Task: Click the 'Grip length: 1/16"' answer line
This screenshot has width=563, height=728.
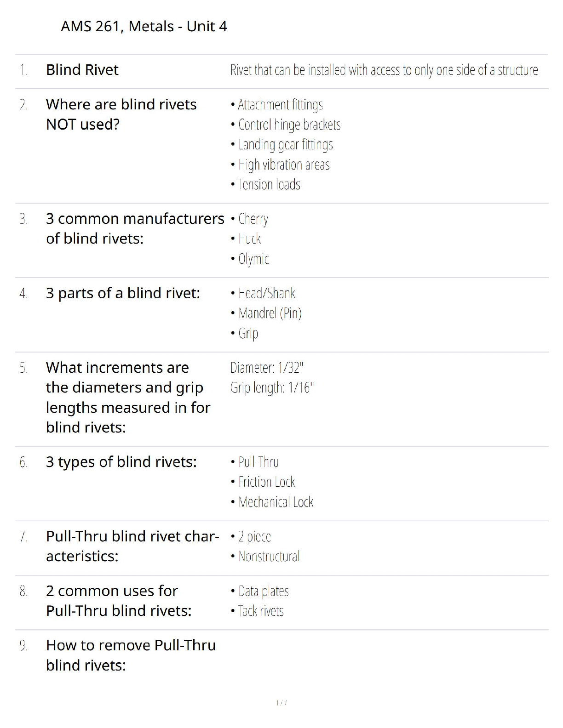Action: [272, 388]
